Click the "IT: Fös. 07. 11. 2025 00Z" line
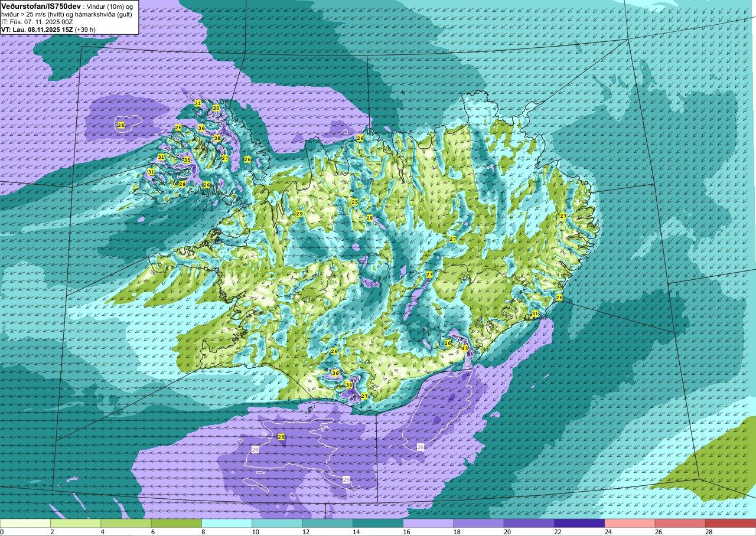This screenshot has height=536, width=756. pyautogui.click(x=37, y=22)
